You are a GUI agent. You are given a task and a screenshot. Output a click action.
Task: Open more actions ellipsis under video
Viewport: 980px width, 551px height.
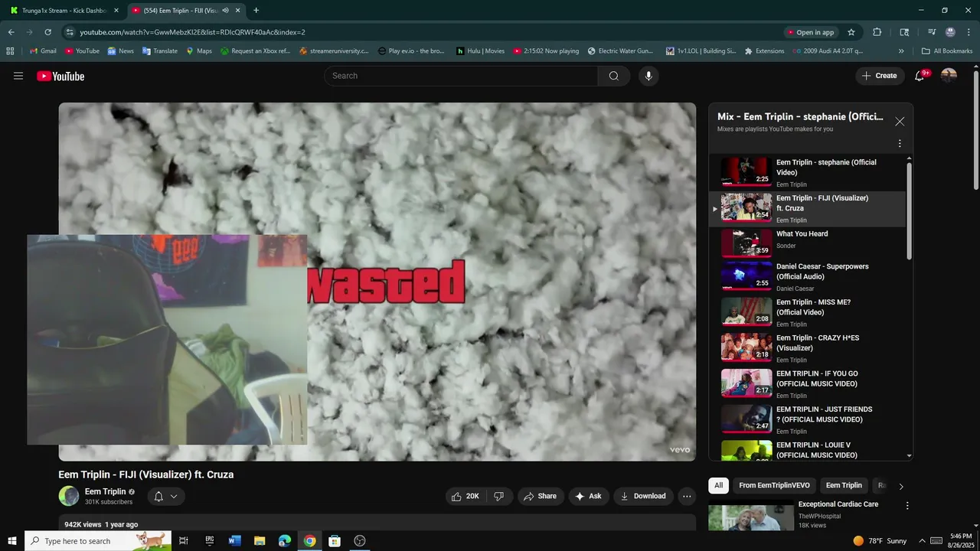687,496
